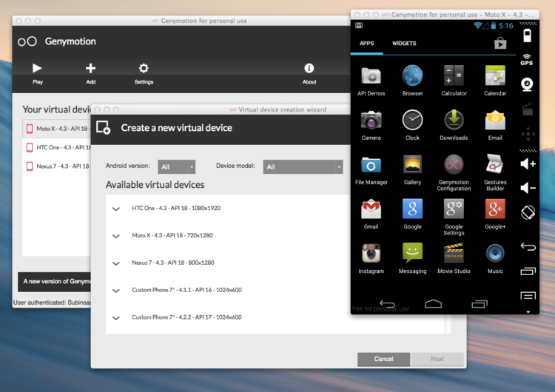Open the Gallery app

[x=412, y=170]
